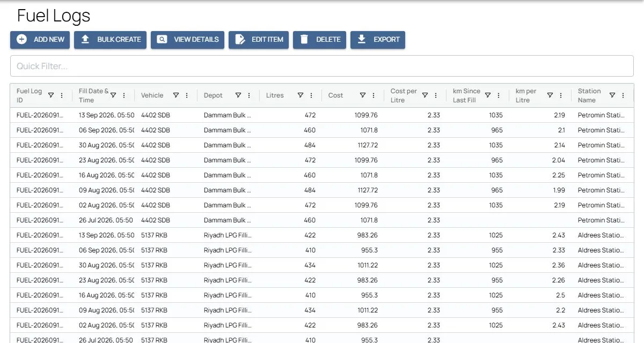The width and height of the screenshot is (644, 343).
Task: Open km per Litre column menu dots
Action: [x=561, y=95]
